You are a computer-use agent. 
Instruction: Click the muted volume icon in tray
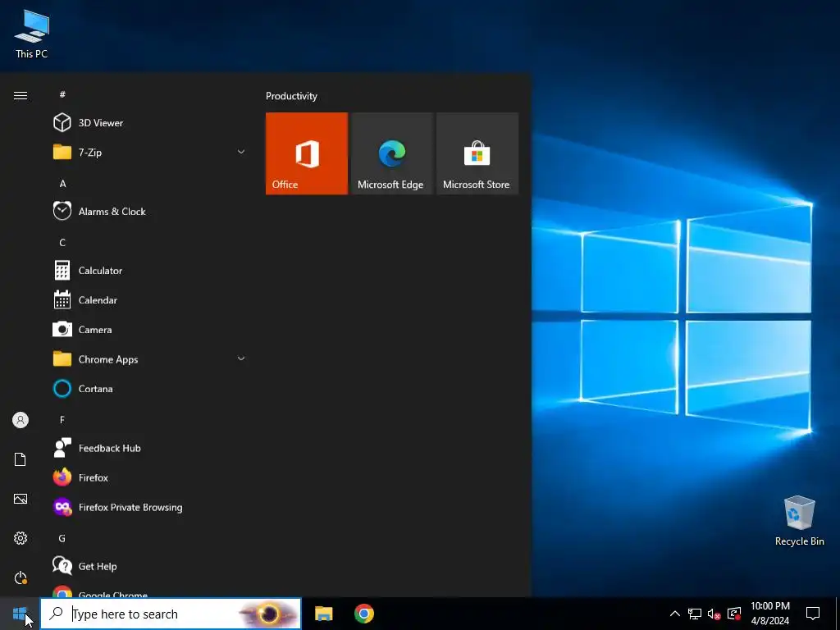tap(714, 614)
